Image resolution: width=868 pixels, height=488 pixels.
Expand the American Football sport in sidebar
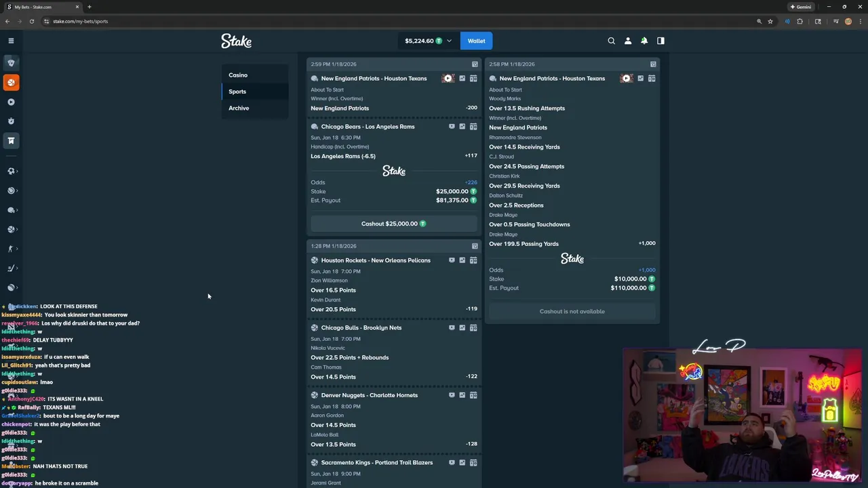(x=12, y=210)
